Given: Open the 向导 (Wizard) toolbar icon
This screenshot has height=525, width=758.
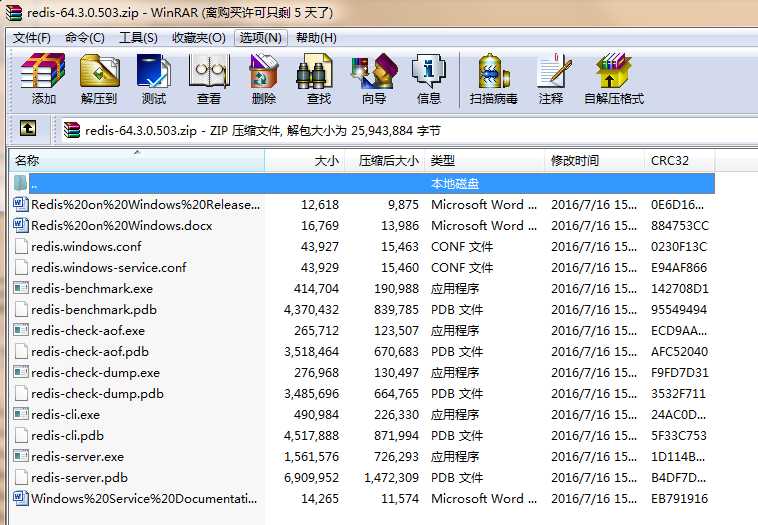Looking at the screenshot, I should click(x=374, y=71).
